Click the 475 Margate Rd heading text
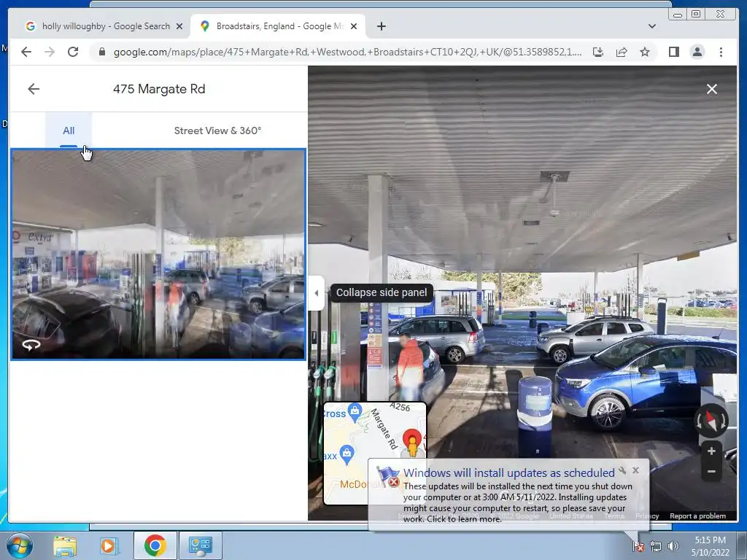This screenshot has height=560, width=747. point(159,89)
